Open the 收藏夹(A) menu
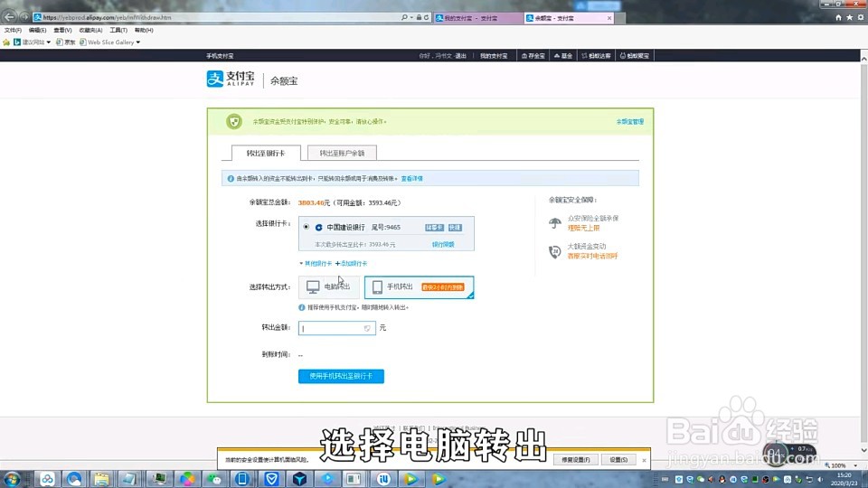The width and height of the screenshot is (868, 488). pyautogui.click(x=90, y=30)
